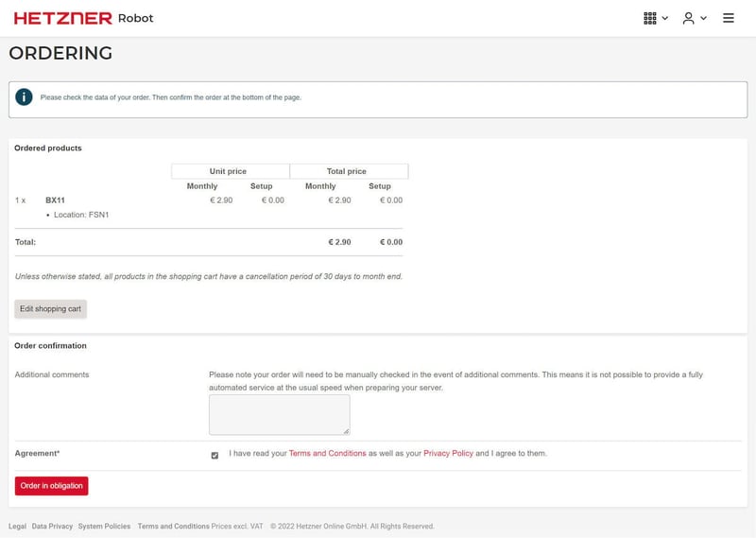This screenshot has height=538, width=756.
Task: Open the Data Privacy footer link
Action: point(52,526)
